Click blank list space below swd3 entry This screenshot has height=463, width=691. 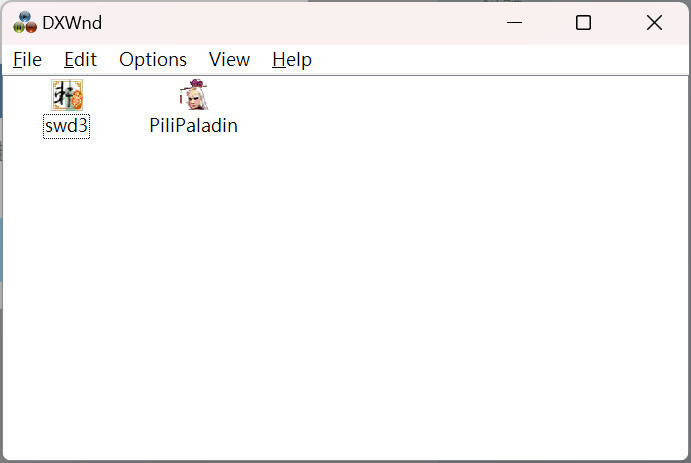tap(67, 220)
